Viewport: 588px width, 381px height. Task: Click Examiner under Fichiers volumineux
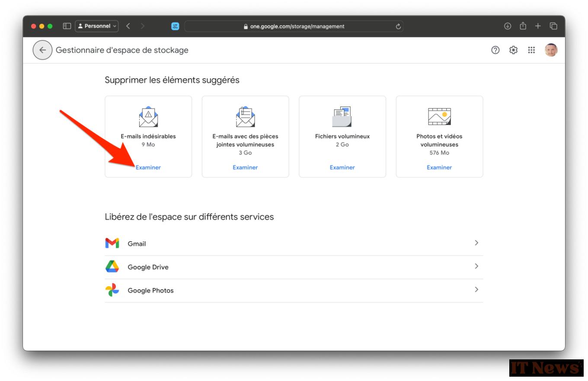point(342,167)
